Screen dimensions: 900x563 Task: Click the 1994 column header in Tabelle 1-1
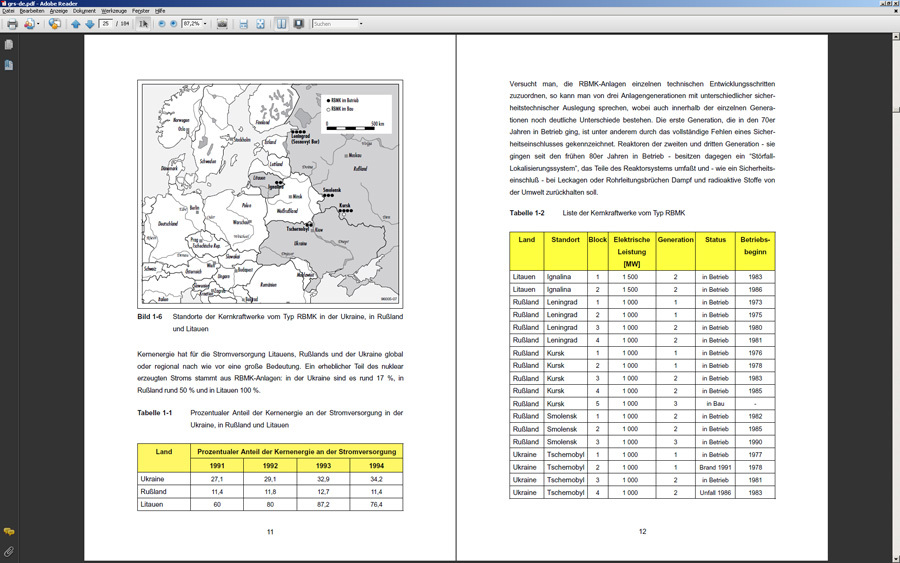(x=376, y=465)
